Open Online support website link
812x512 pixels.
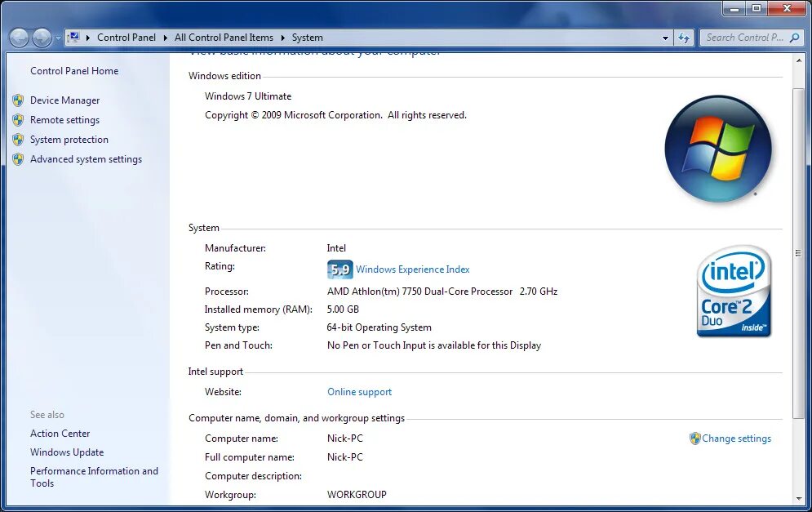[359, 392]
